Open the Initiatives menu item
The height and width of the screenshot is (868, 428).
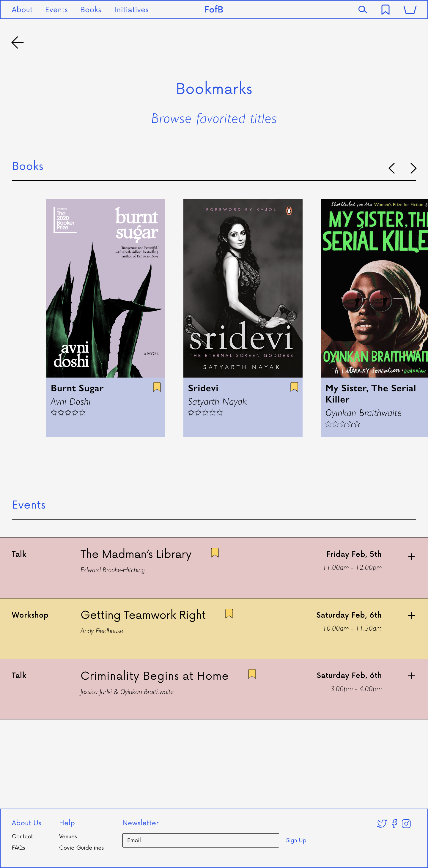[x=132, y=10]
